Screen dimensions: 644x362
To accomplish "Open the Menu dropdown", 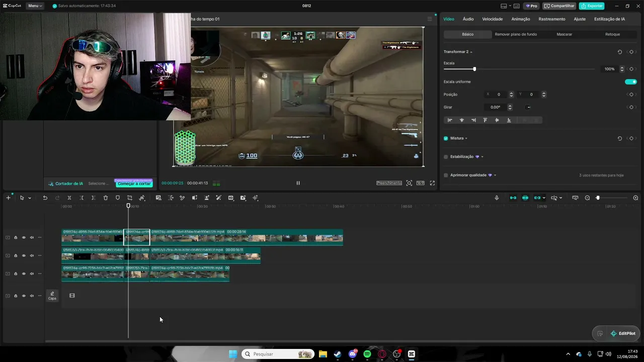I will pyautogui.click(x=35, y=6).
